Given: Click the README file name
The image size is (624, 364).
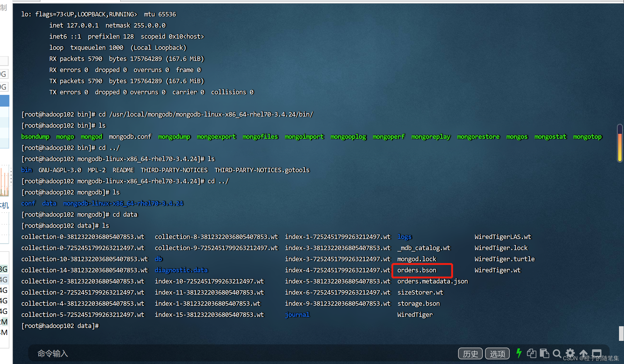Looking at the screenshot, I should coord(123,170).
